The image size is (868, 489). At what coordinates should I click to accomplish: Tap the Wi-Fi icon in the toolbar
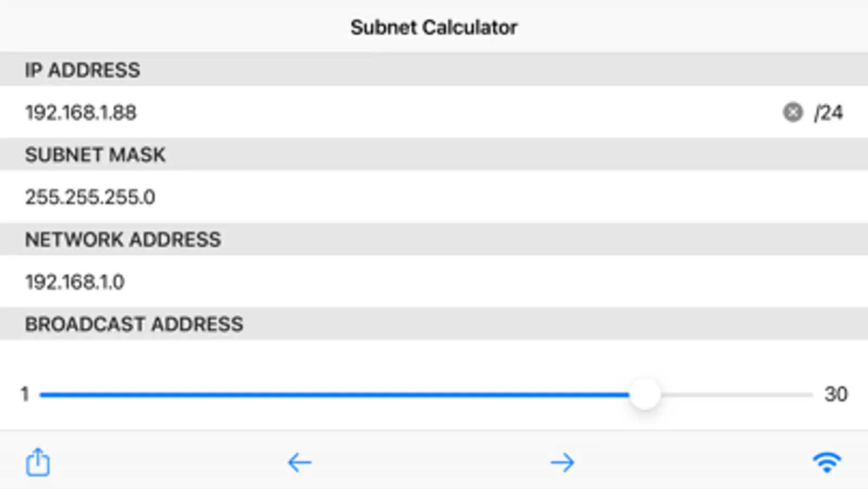(x=826, y=462)
